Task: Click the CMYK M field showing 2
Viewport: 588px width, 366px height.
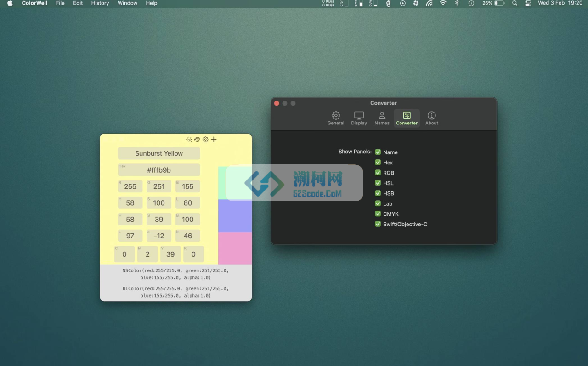Action: (x=147, y=254)
